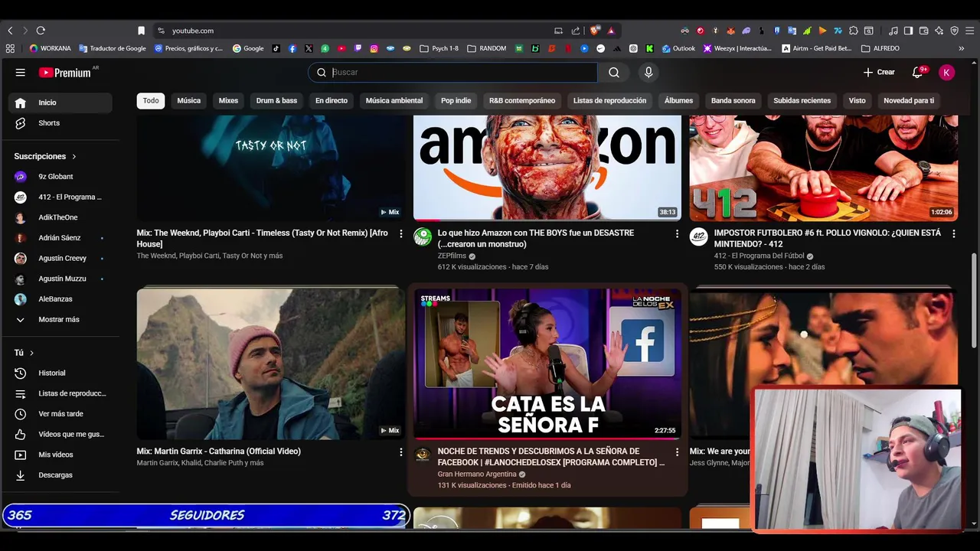Image resolution: width=980 pixels, height=551 pixels.
Task: Select the Visto chip
Action: [x=857, y=100]
